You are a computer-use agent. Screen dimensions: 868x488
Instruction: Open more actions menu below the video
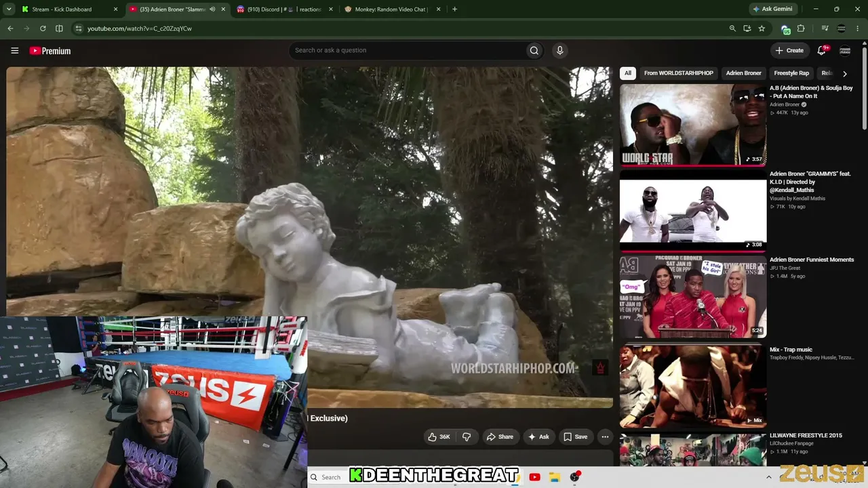pos(605,437)
